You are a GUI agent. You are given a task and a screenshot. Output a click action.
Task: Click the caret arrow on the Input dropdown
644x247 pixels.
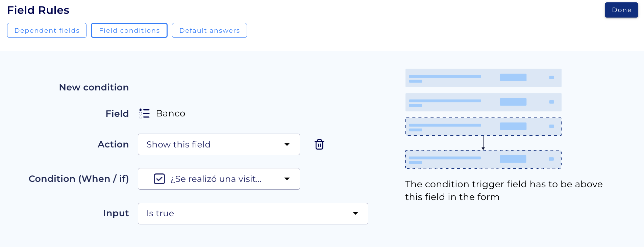(x=355, y=213)
